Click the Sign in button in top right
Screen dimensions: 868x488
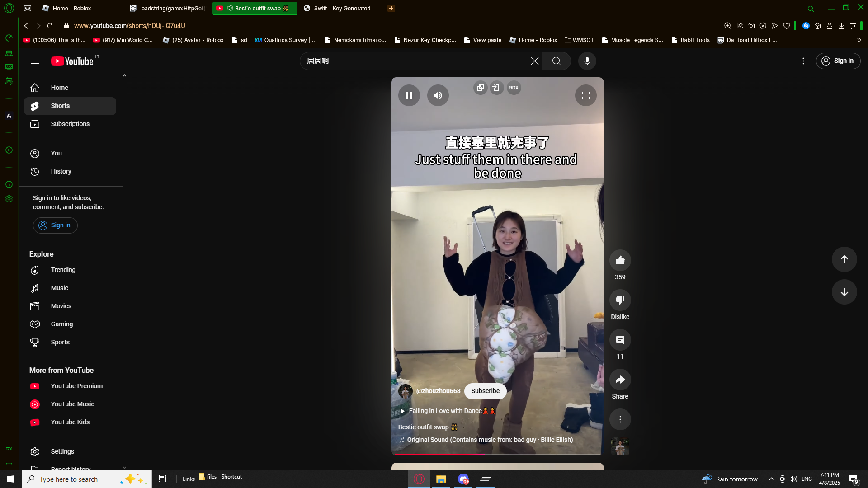(838, 61)
